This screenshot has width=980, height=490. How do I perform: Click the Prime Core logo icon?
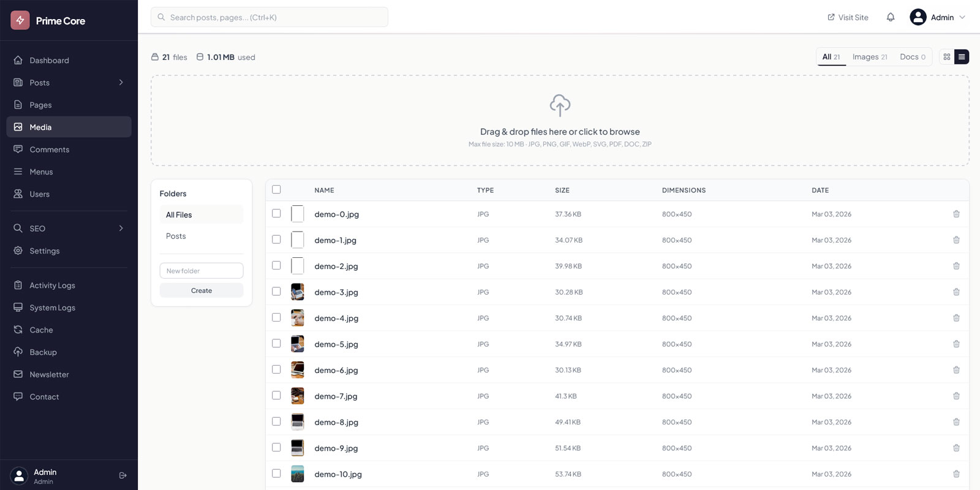(20, 20)
